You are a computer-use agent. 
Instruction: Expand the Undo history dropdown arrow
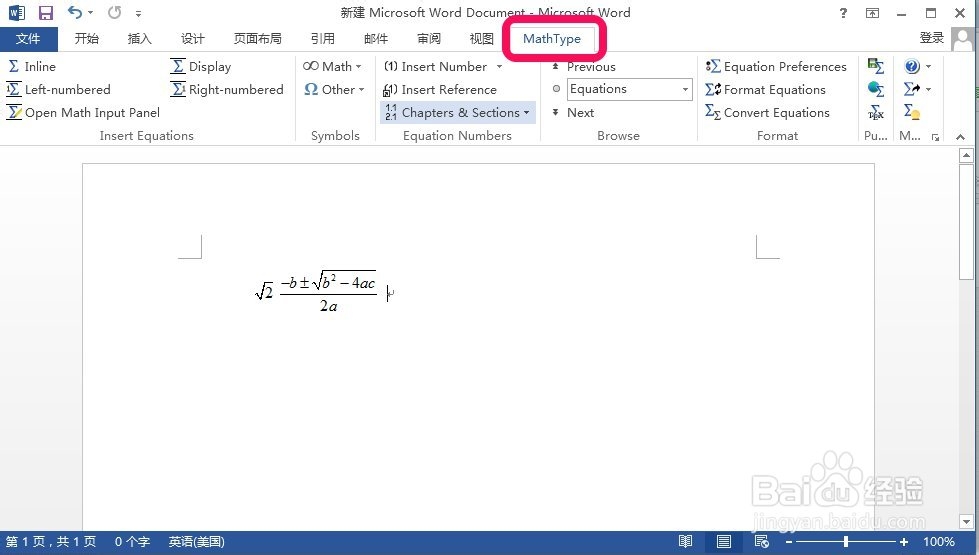pos(91,12)
